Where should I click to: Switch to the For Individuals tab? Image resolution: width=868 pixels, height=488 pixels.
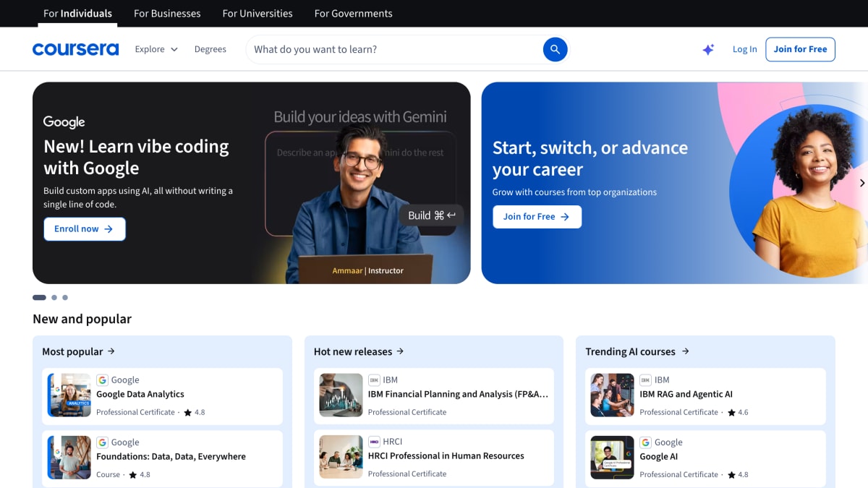click(77, 13)
